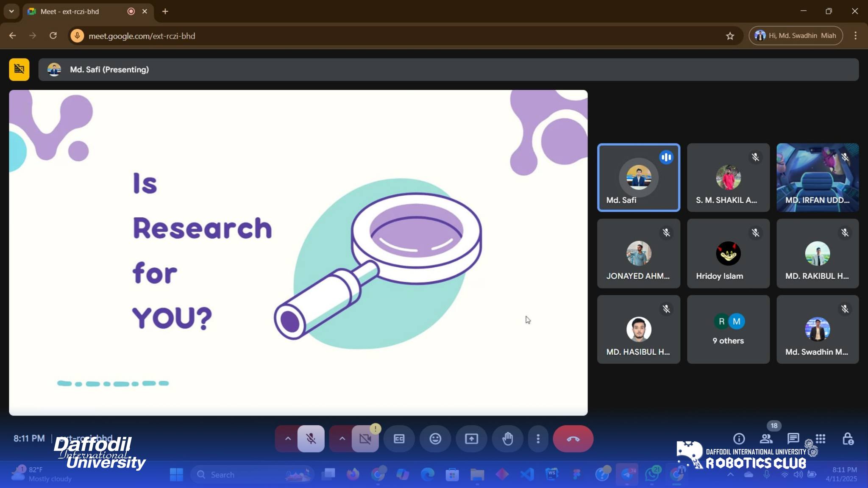Open meeting details info icon

click(739, 439)
